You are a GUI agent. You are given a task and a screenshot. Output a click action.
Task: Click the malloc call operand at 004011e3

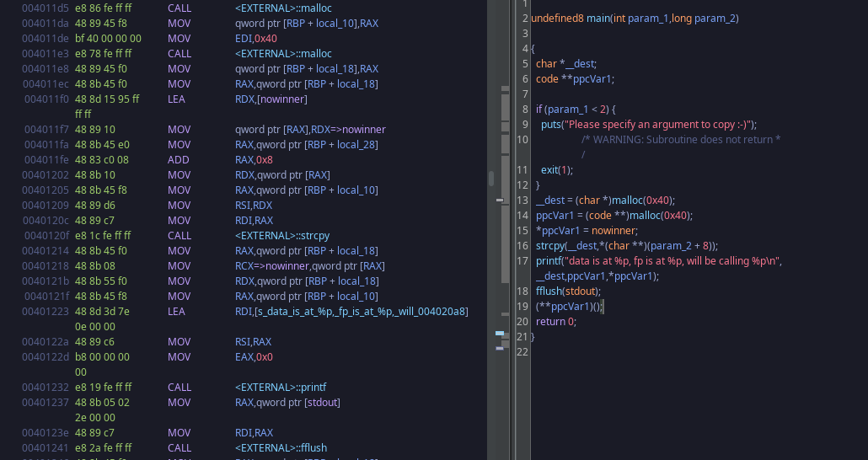pyautogui.click(x=283, y=54)
